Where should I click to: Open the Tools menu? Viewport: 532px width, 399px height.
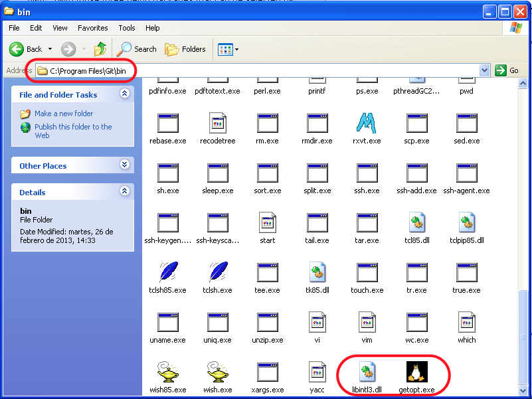(x=126, y=28)
